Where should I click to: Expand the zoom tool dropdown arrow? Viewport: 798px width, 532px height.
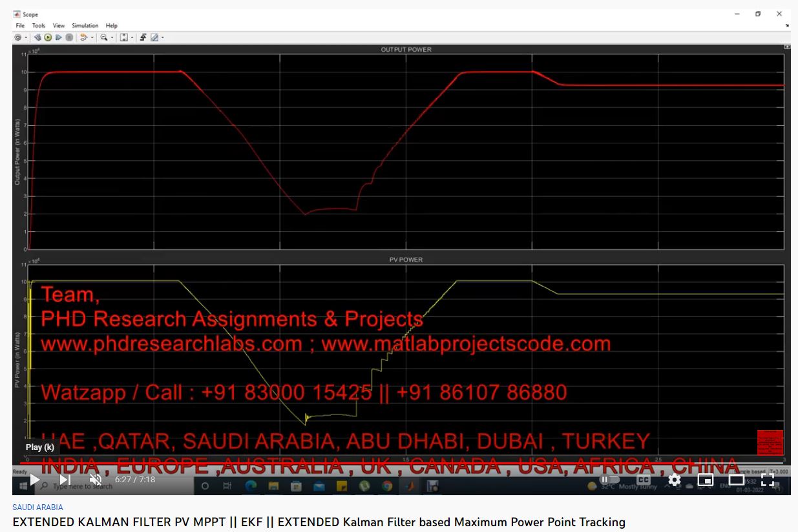(112, 38)
